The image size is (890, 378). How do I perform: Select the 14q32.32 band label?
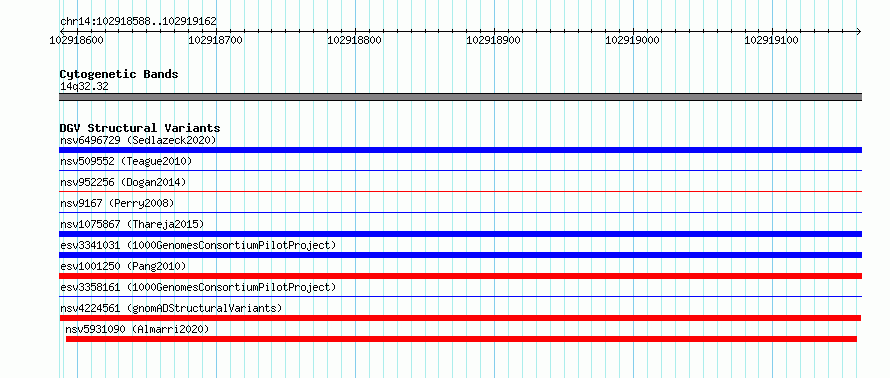point(84,87)
